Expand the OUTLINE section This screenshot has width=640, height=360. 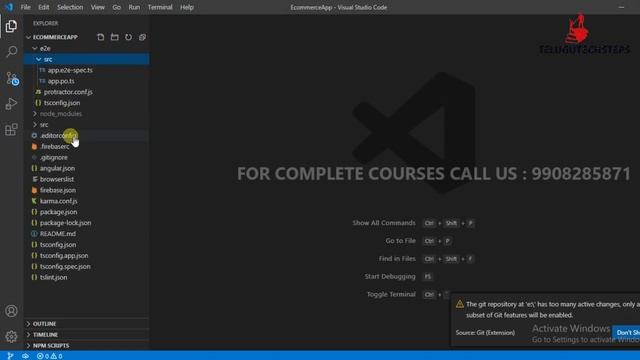click(x=87, y=324)
